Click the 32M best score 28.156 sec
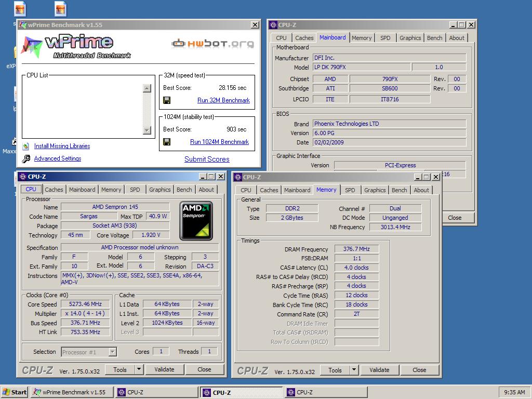The width and height of the screenshot is (532, 399). click(x=232, y=87)
